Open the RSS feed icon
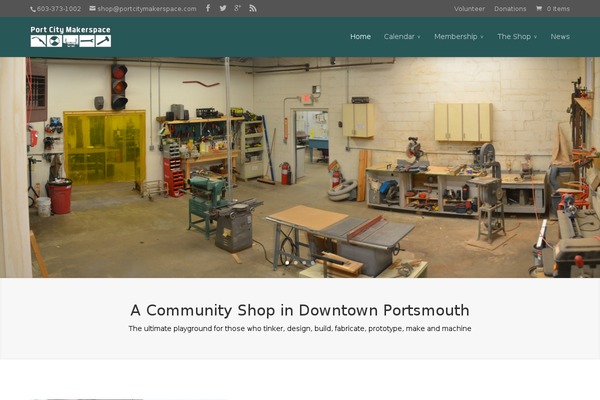 click(253, 8)
